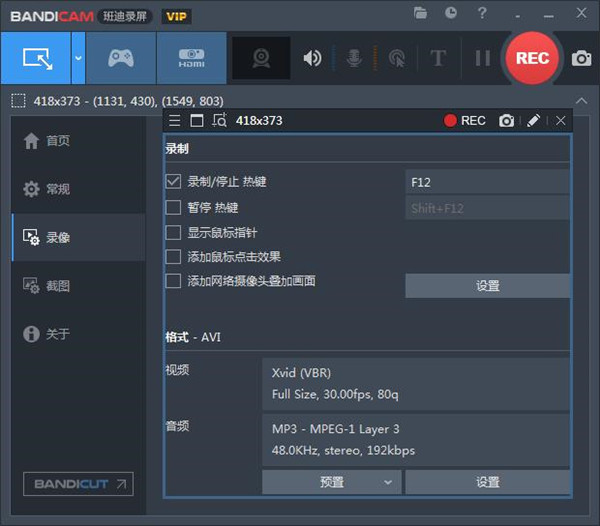Open the 预置 presets dropdown
Image resolution: width=600 pixels, height=526 pixels.
coord(332,482)
